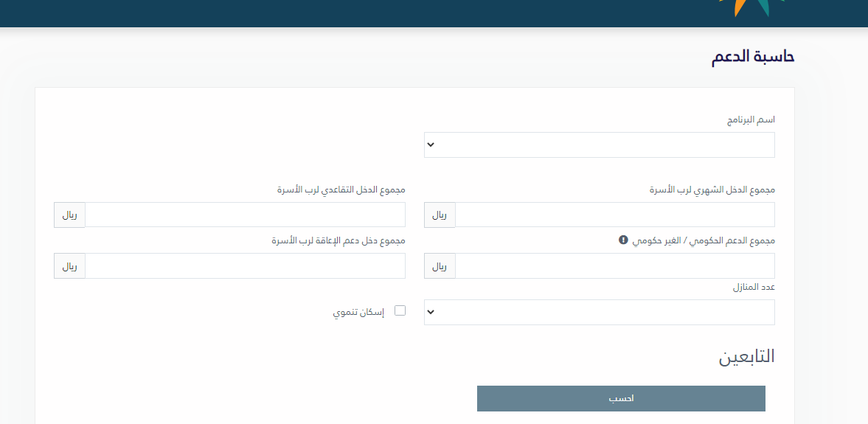Click ريال suffix of government support field
868x424 pixels.
click(x=440, y=266)
